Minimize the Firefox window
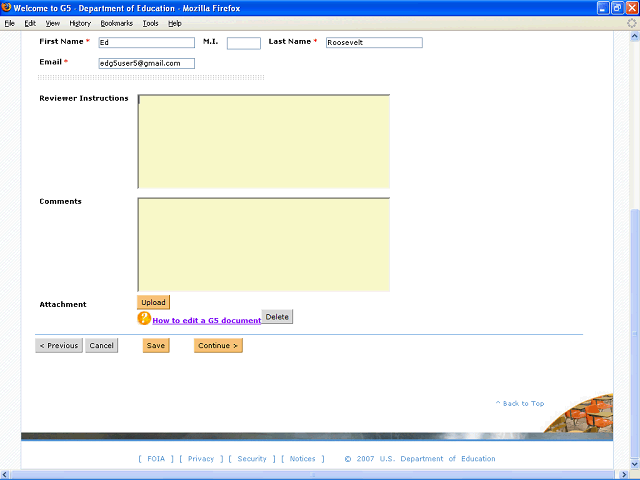This screenshot has width=640, height=480. 603,8
